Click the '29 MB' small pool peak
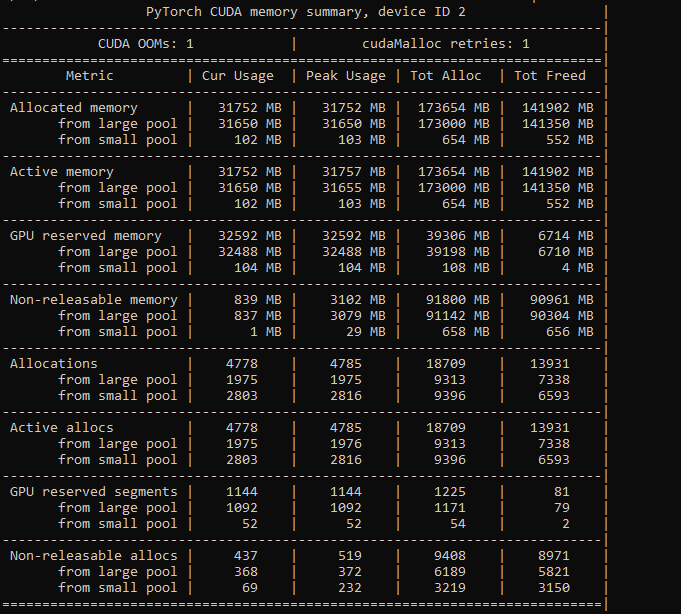The image size is (681, 614). [x=366, y=332]
